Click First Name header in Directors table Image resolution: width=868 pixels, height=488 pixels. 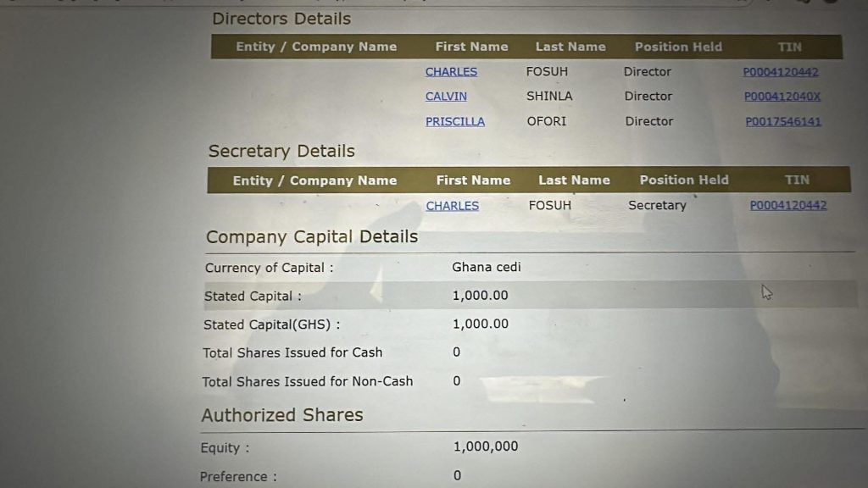point(471,47)
